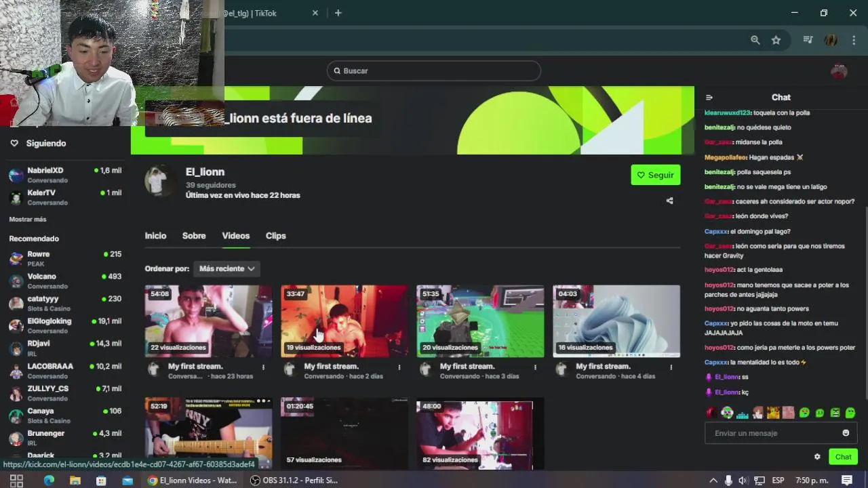Image resolution: width=868 pixels, height=488 pixels.
Task: Expand followed channels with Mostrar más
Action: pos(28,220)
